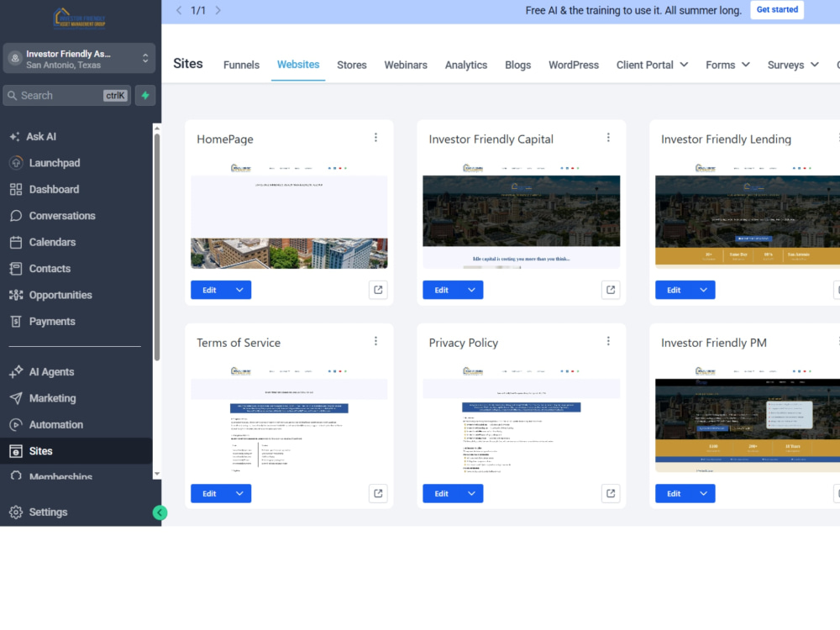The width and height of the screenshot is (840, 630).
Task: Open Ask AI in sidebar
Action: (34, 137)
